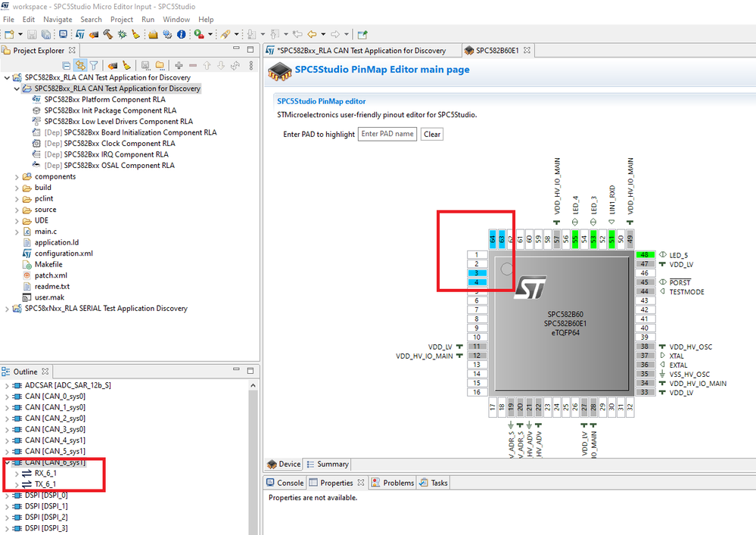Click the plus Add icon in Project Explorer toolbar

[179, 66]
